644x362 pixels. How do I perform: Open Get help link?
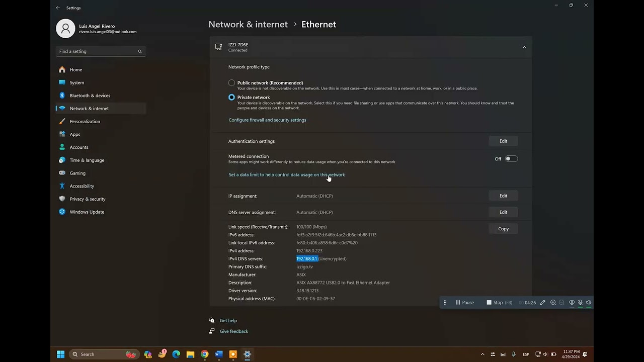point(228,320)
